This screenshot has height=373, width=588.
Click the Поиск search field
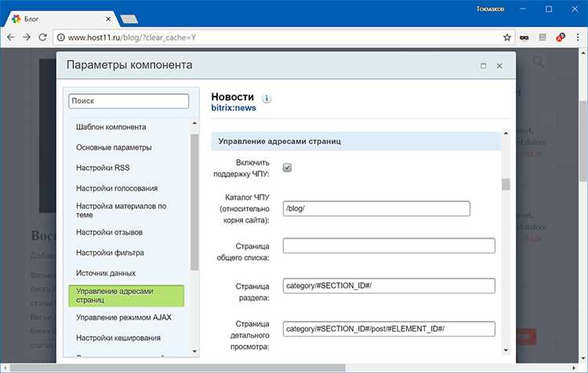tap(129, 101)
